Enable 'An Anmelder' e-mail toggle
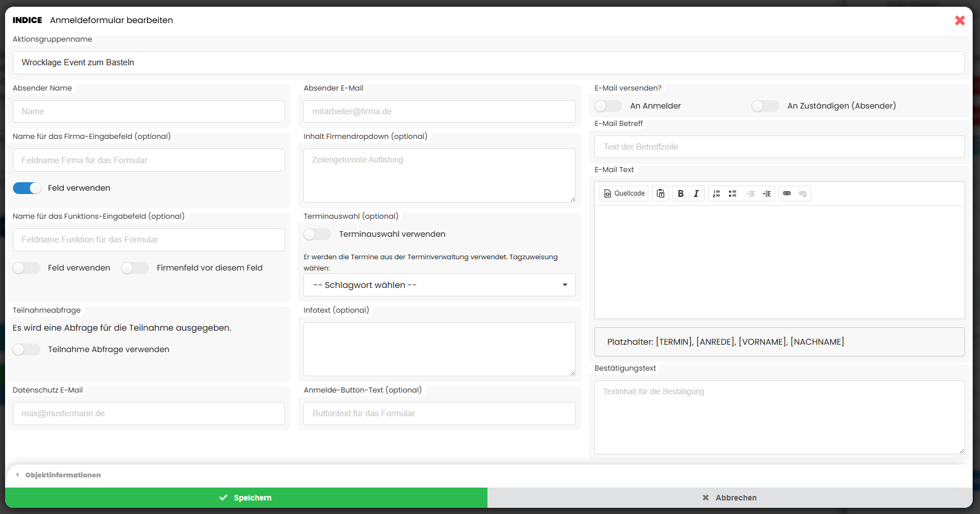980x514 pixels. 608,106
